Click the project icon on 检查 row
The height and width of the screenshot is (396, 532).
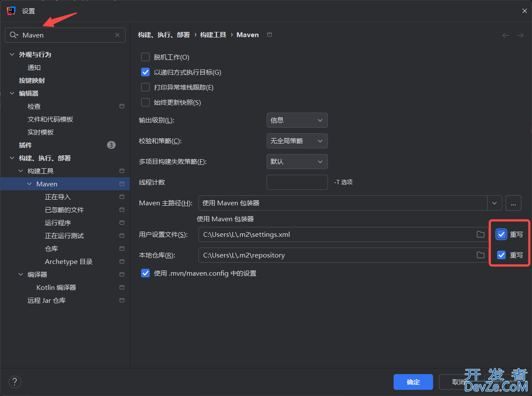click(x=122, y=106)
